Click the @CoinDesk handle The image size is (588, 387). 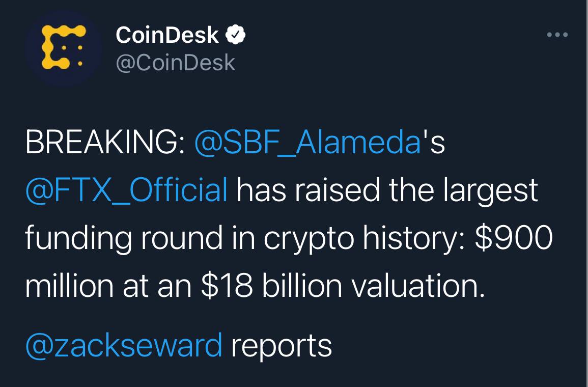pyautogui.click(x=175, y=63)
